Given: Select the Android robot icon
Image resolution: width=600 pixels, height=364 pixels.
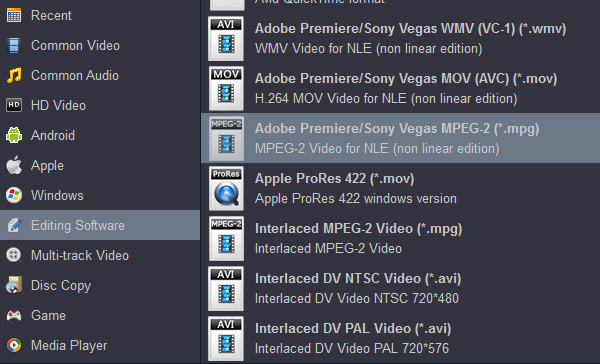Looking at the screenshot, I should [14, 135].
